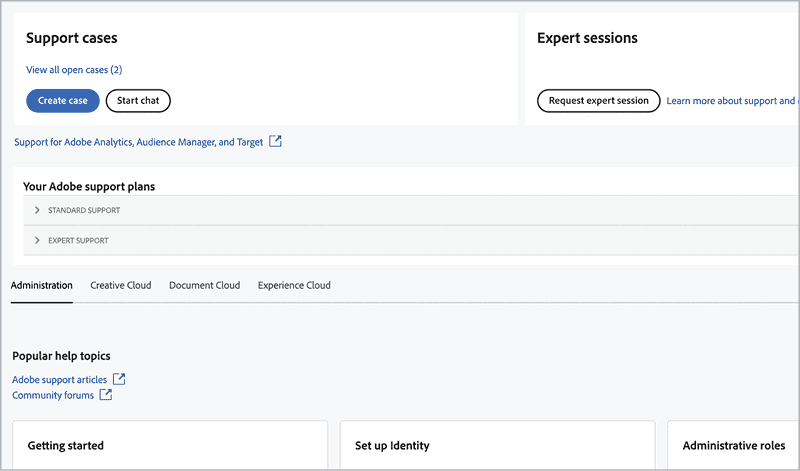Screen dimensions: 800x471
Task: Click external icon next to Adobe support articles
Action: point(119,379)
